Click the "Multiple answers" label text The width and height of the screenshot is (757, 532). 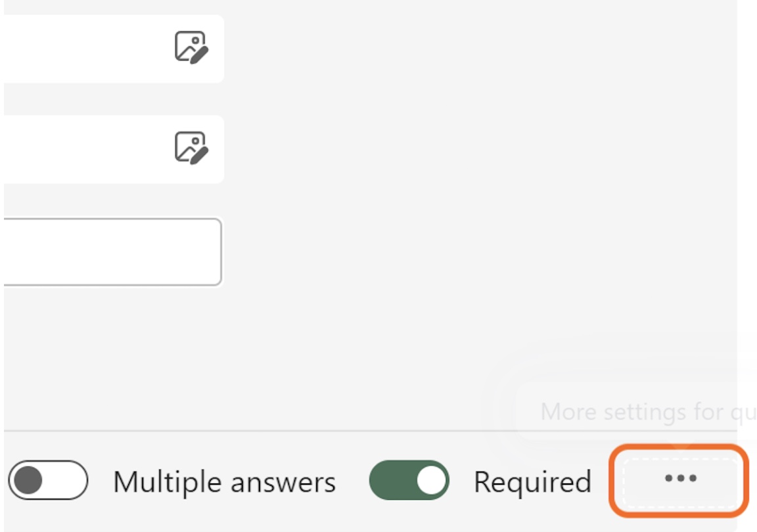pyautogui.click(x=224, y=482)
